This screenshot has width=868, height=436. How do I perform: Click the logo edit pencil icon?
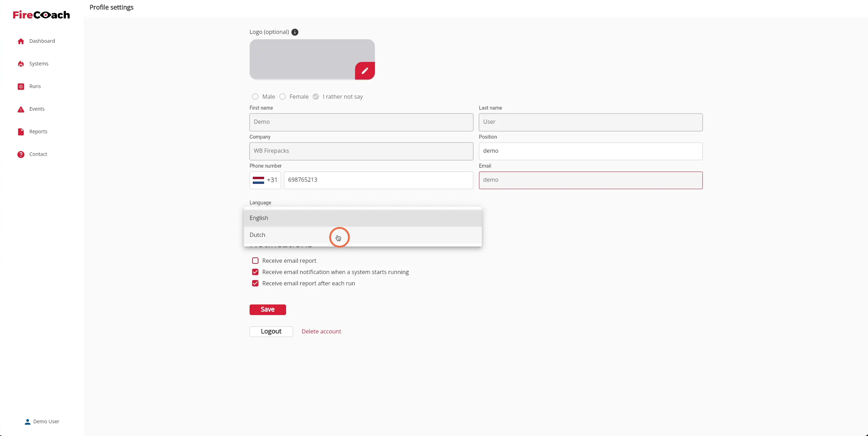365,71
